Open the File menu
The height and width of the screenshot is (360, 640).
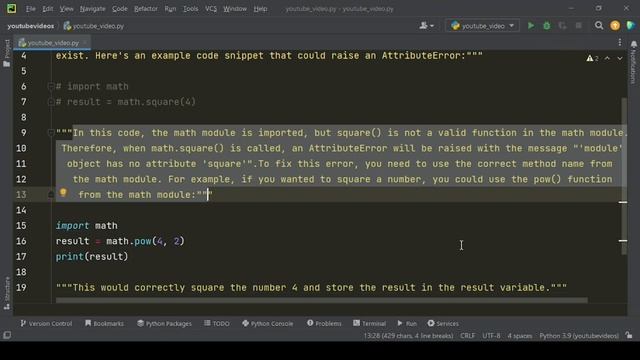[x=31, y=9]
